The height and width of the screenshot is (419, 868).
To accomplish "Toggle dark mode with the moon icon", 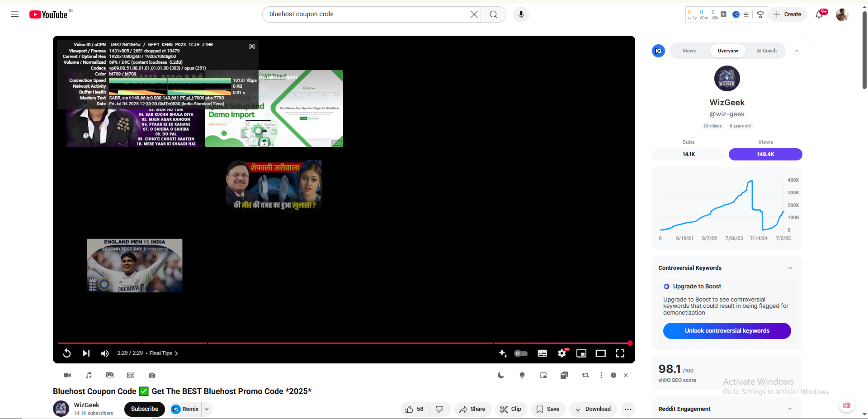I will point(501,375).
